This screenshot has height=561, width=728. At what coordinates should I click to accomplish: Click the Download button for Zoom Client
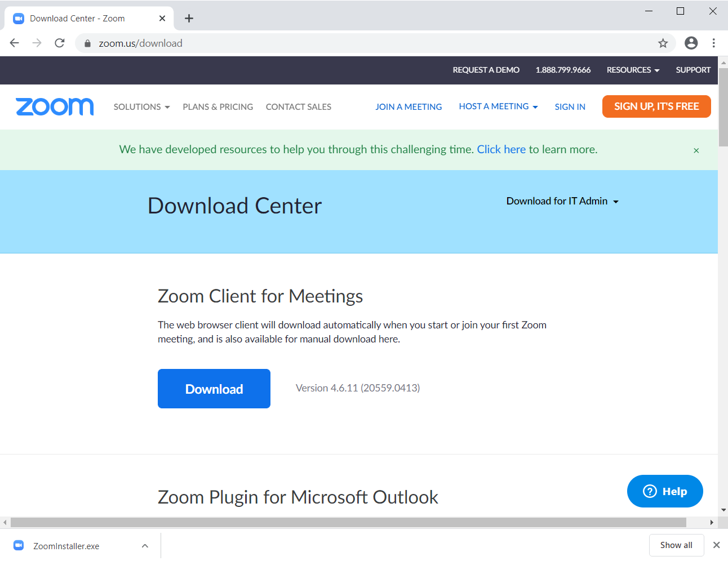tap(214, 389)
